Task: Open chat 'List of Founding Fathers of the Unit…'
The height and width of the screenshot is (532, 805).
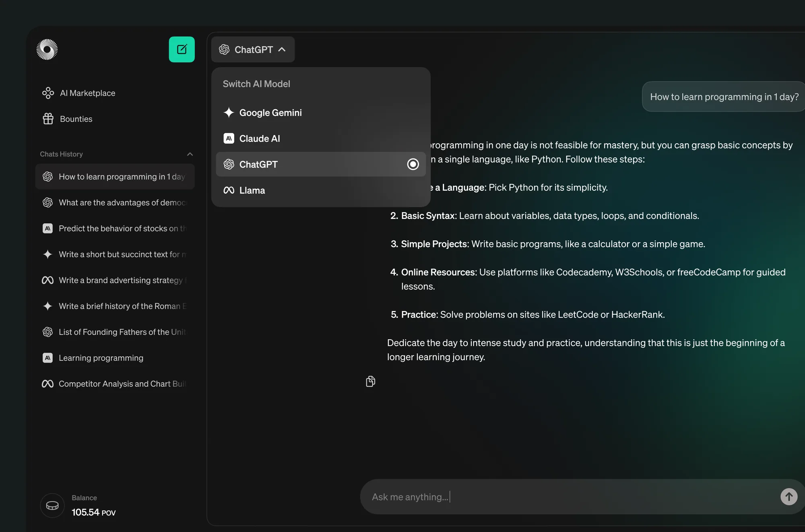Action: 115,332
